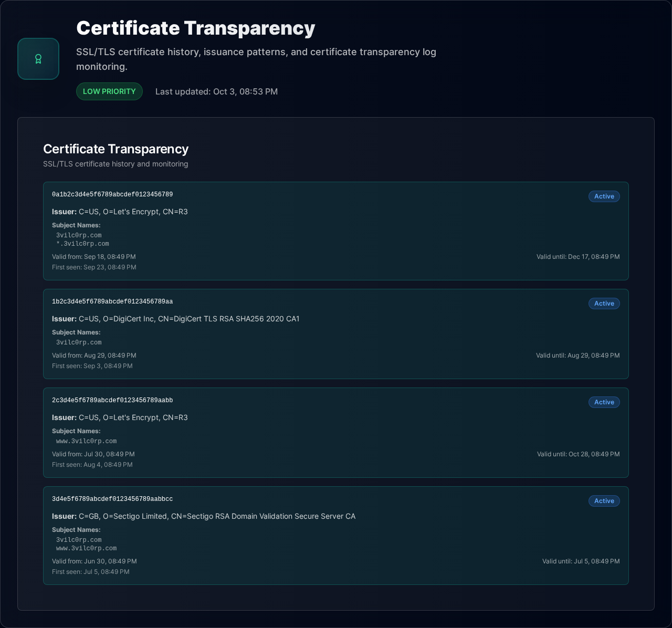
Task: Click the Certificate Transparency panel section heading
Action: tap(115, 149)
